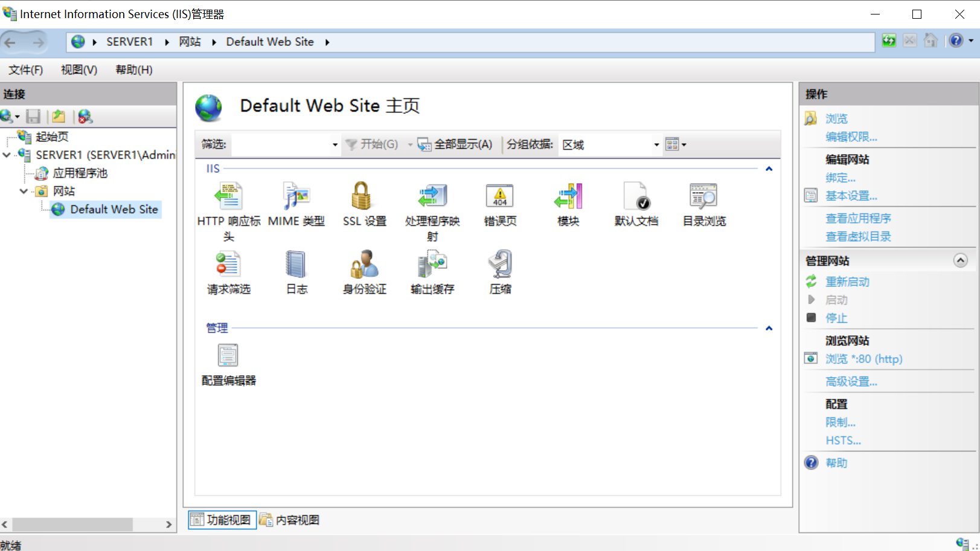Image resolution: width=980 pixels, height=551 pixels.
Task: Collapse the SERVER1 tree node
Action: click(7, 155)
